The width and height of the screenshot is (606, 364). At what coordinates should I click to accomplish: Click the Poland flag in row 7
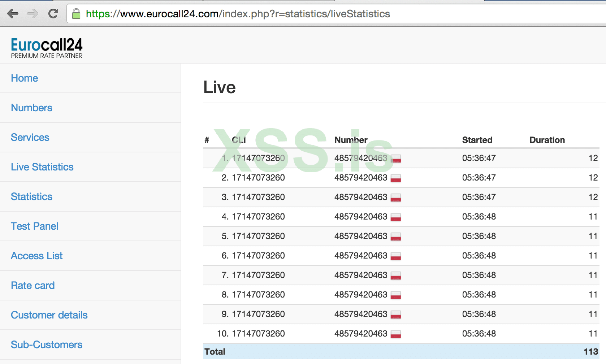(396, 276)
